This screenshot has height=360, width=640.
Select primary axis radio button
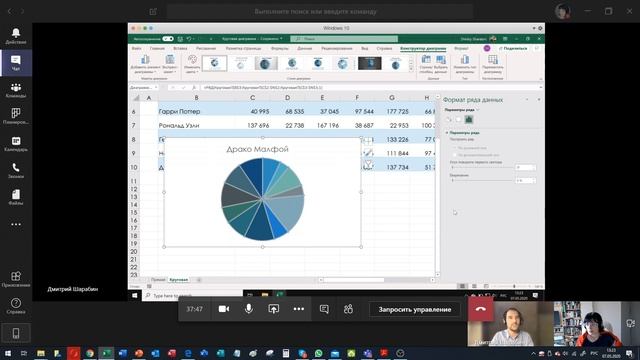click(454, 148)
